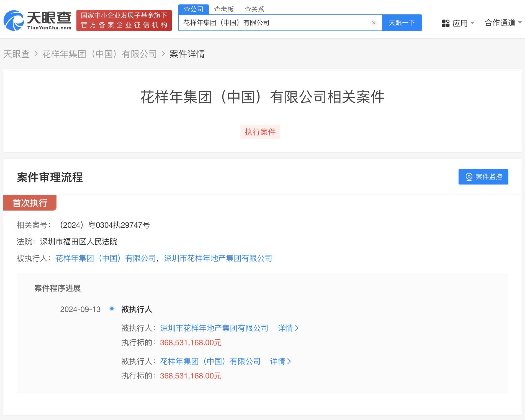Open 深圳市花样年地产集团有限公司 in the 被执行人 header row

point(218,258)
